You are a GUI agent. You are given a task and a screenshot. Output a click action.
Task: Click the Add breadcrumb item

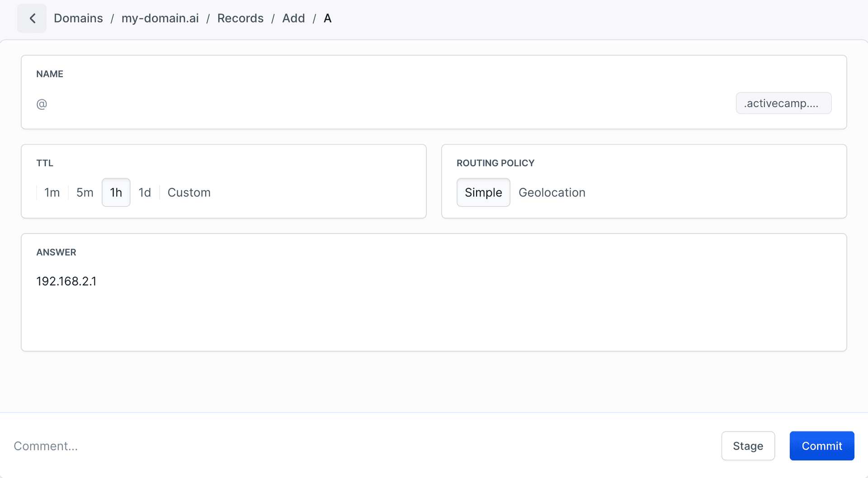(x=293, y=19)
